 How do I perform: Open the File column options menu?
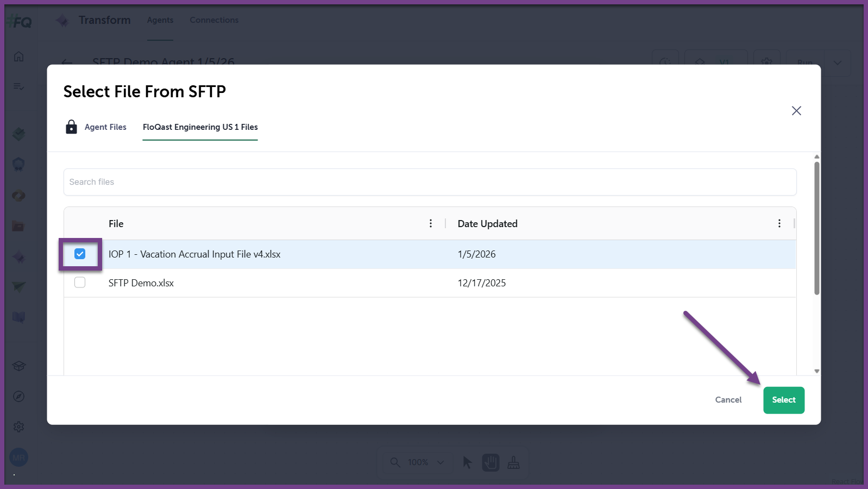coord(431,223)
